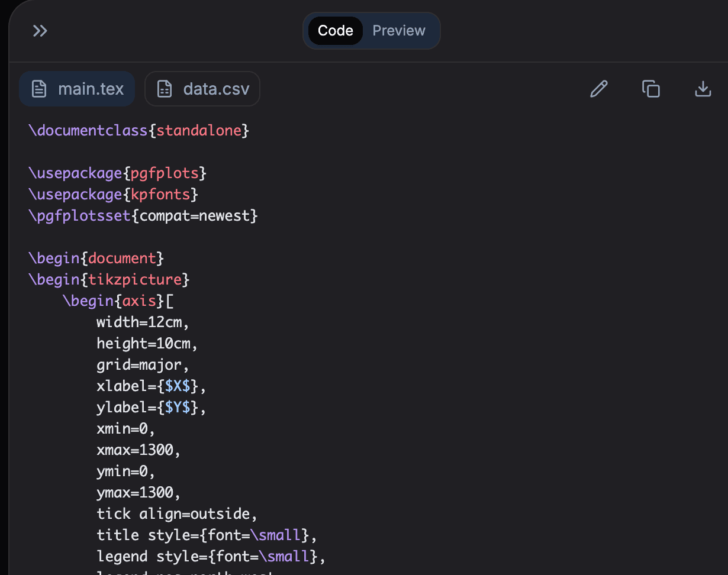Expand the sidebar with double chevron icon
Viewport: 728px width, 575px height.
coord(40,31)
